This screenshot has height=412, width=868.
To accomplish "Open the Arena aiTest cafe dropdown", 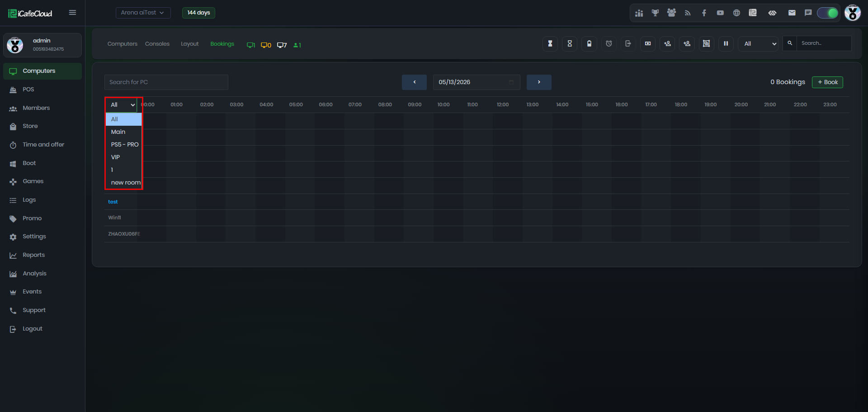I will click(x=143, y=13).
